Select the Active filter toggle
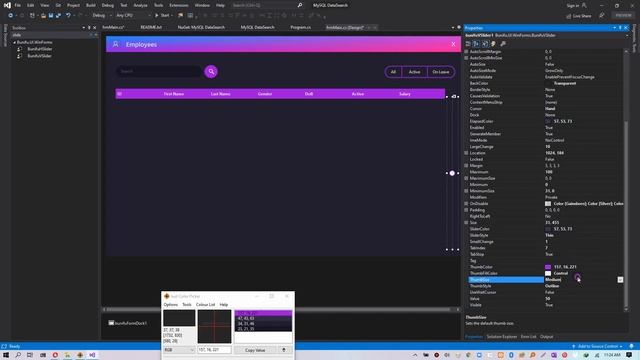 click(x=414, y=72)
